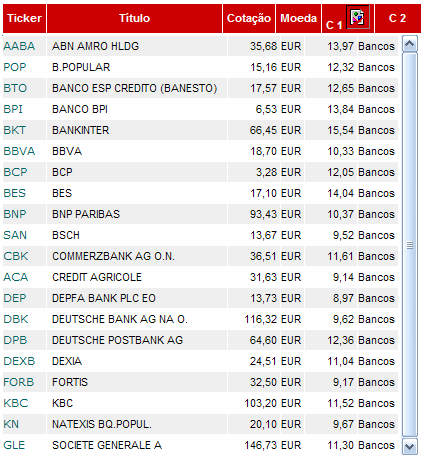Click the C 1 value 11,30
The height and width of the screenshot is (460, 424).
(x=340, y=445)
